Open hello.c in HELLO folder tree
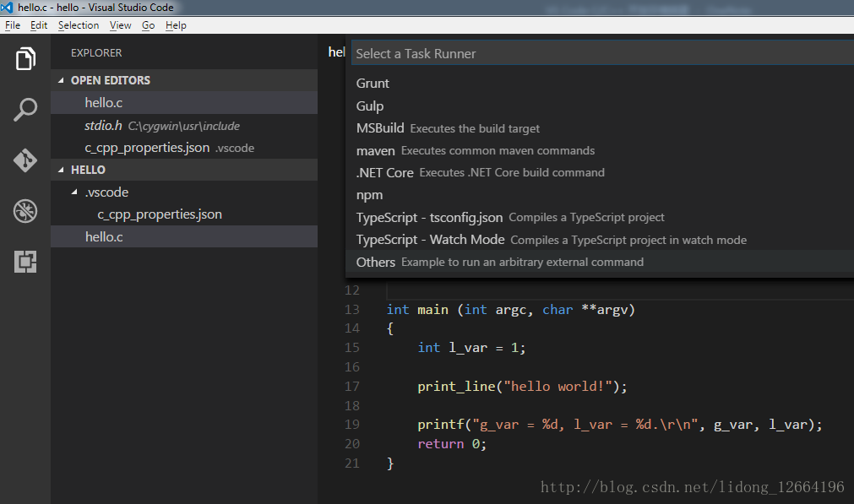The image size is (854, 504). pos(184,236)
